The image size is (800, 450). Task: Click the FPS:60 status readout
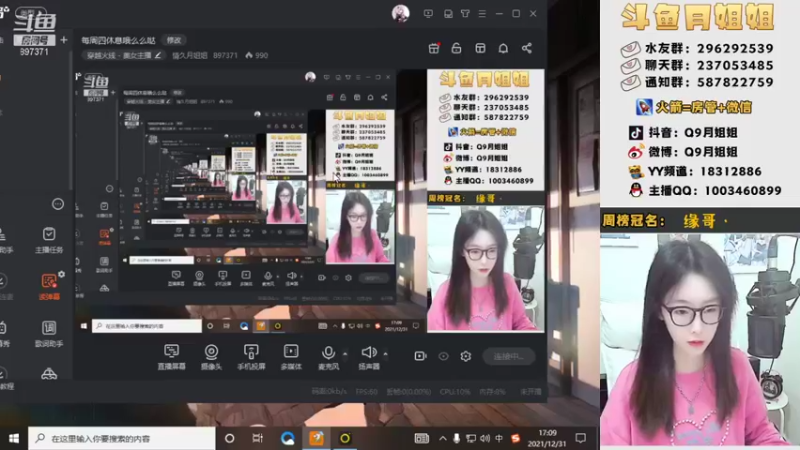tap(366, 391)
